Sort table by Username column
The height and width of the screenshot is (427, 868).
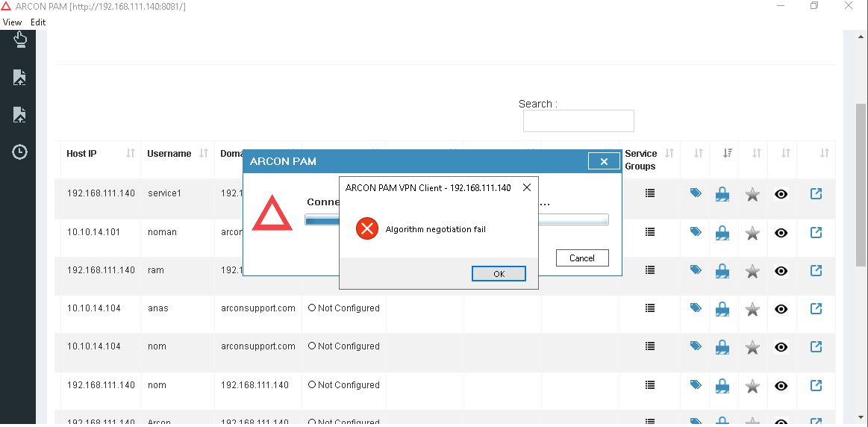click(204, 154)
